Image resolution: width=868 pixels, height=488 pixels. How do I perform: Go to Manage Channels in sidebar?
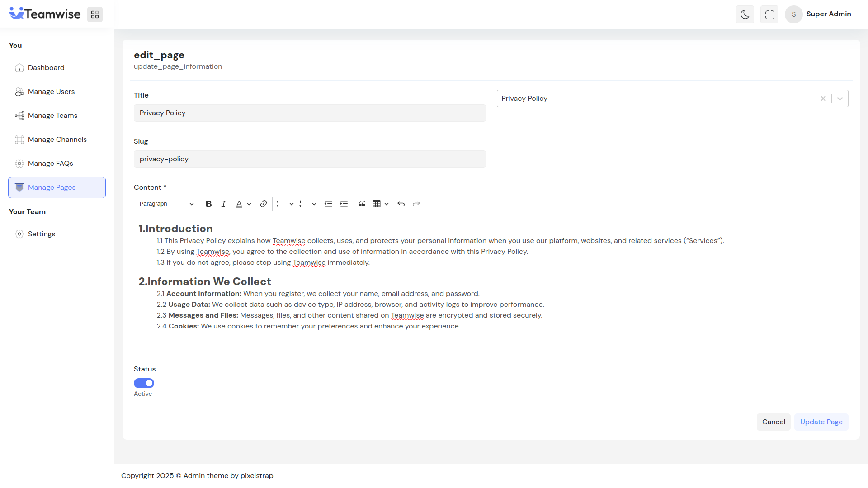coord(57,140)
